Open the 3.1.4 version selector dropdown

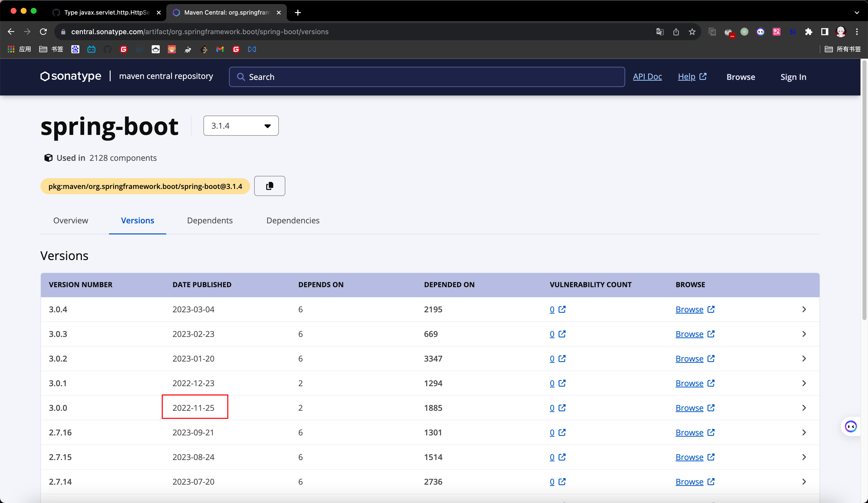(x=241, y=125)
